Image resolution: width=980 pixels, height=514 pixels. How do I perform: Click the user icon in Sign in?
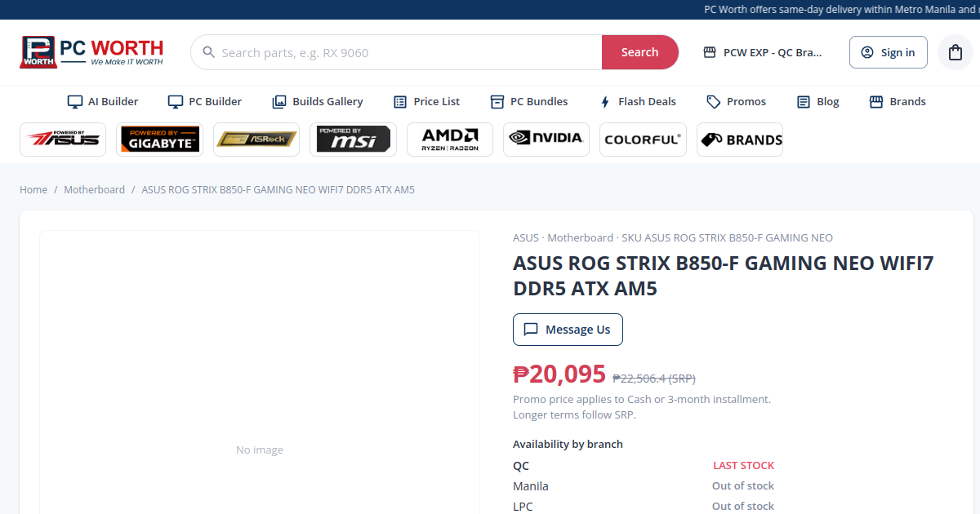(x=867, y=52)
